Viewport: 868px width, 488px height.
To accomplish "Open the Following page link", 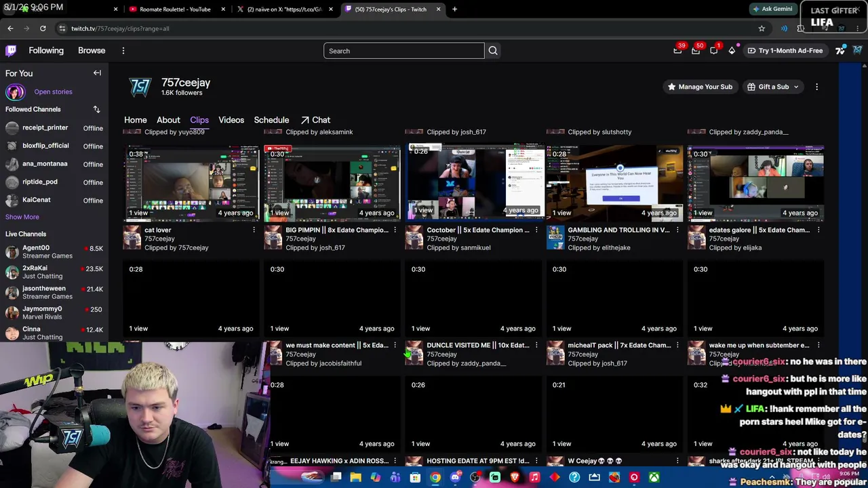I will 46,50.
